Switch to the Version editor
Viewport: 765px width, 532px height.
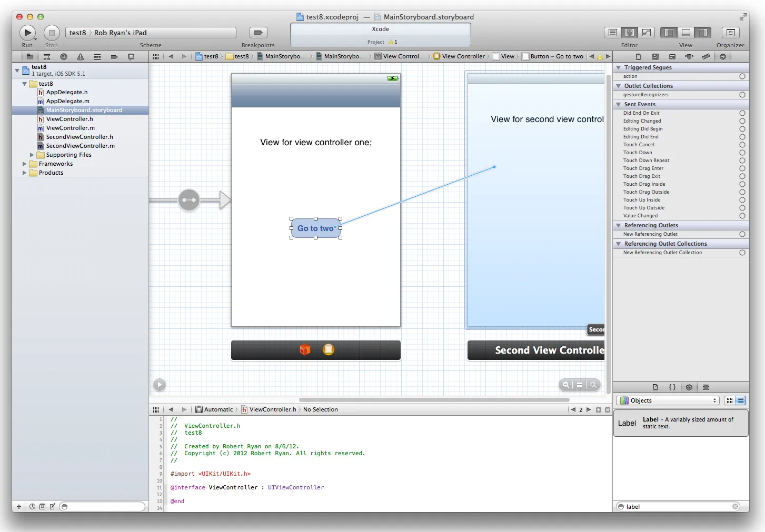click(647, 33)
